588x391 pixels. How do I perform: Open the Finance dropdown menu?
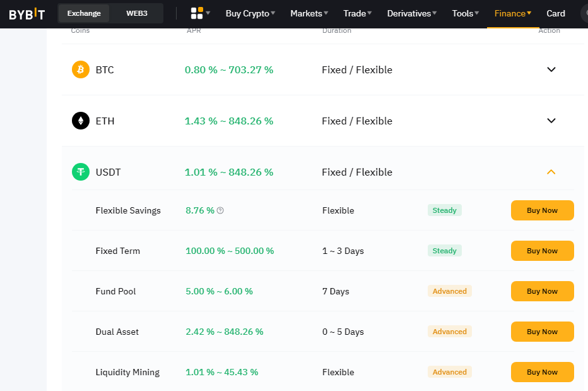(x=513, y=13)
